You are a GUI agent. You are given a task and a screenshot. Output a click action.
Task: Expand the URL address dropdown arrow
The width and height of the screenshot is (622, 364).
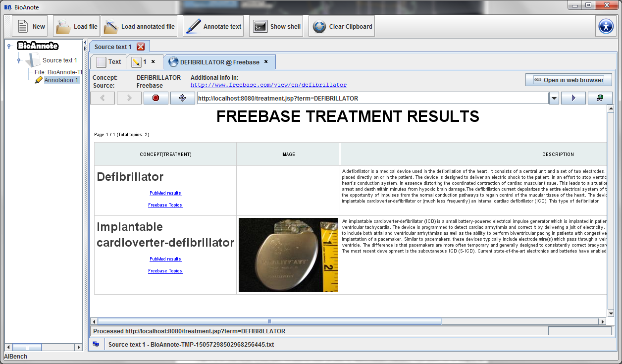point(554,98)
